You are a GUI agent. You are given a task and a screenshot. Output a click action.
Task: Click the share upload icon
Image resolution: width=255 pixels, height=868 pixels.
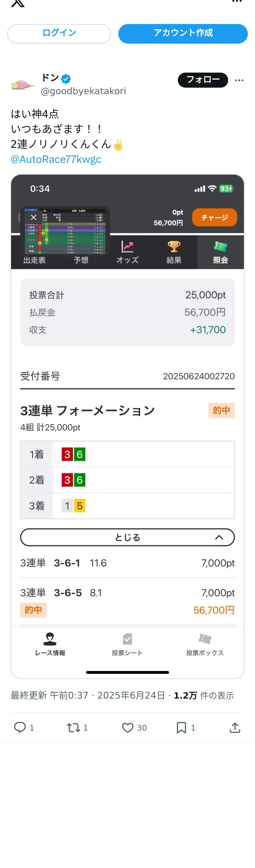click(x=235, y=728)
